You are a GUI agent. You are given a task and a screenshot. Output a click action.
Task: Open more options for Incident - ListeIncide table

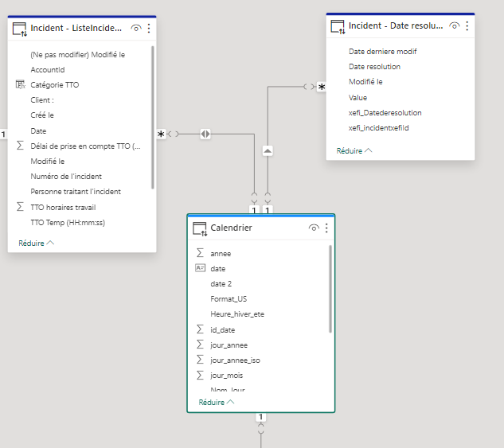coord(149,29)
